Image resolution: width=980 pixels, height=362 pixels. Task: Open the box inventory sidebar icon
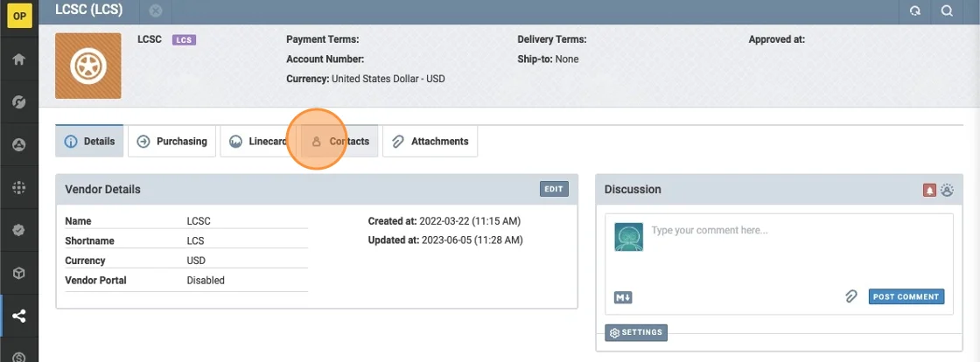pyautogui.click(x=18, y=273)
